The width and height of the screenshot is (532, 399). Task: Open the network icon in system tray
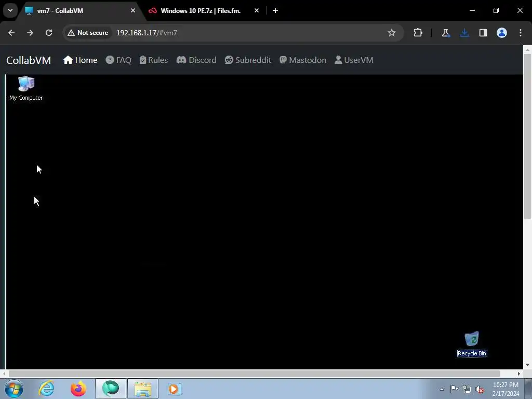pos(467,389)
